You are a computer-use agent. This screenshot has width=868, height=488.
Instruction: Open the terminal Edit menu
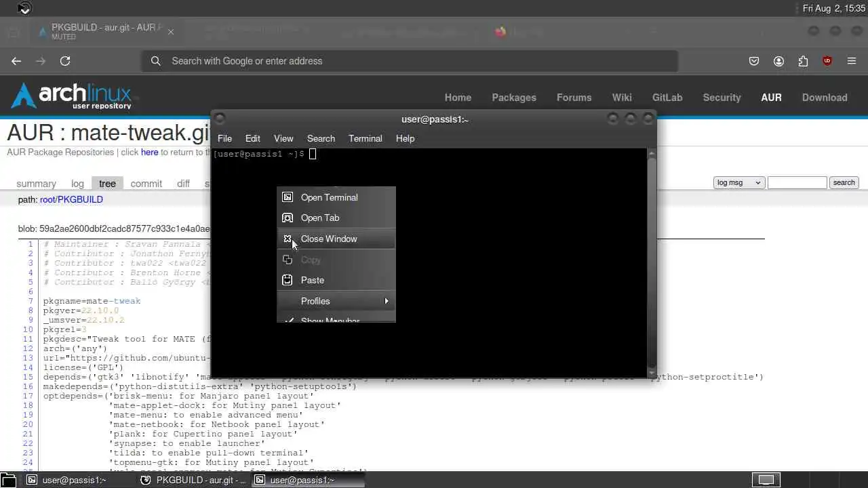(x=253, y=138)
